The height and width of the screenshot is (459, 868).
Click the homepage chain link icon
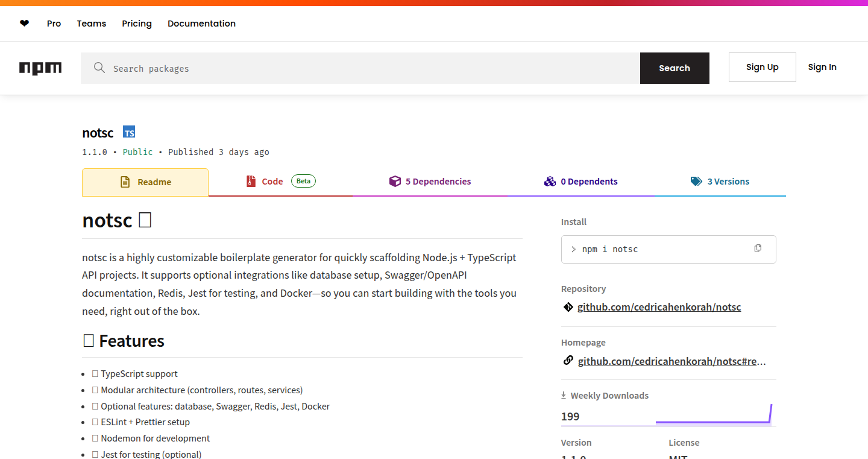pyautogui.click(x=568, y=361)
